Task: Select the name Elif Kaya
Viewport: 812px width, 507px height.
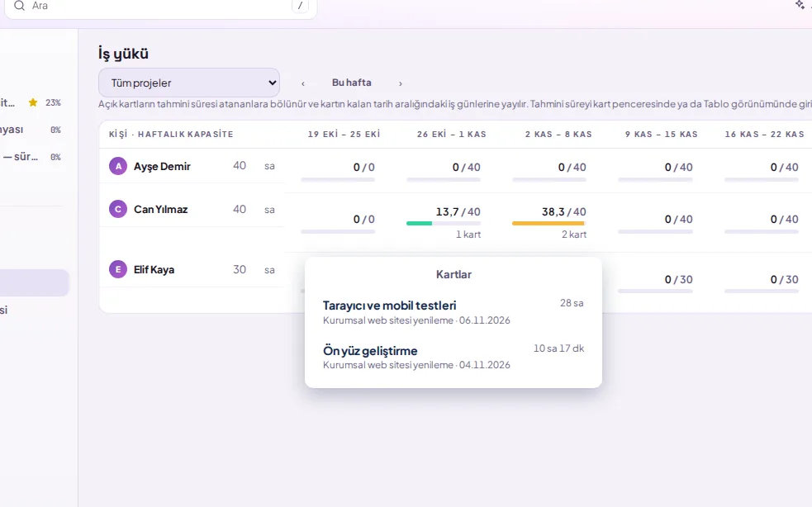Action: (154, 269)
